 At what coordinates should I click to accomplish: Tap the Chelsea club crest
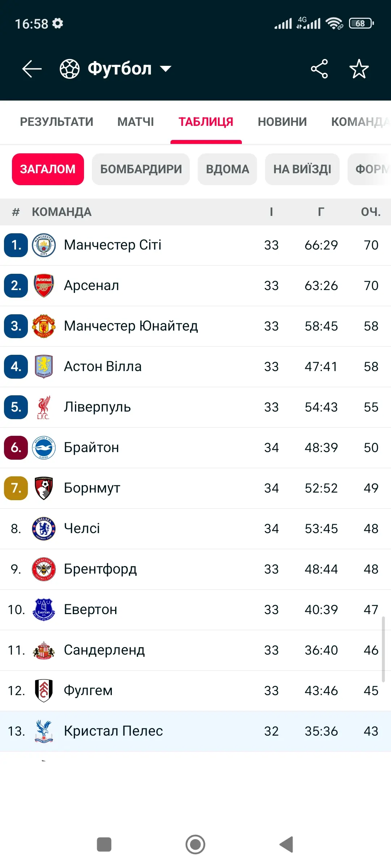click(x=44, y=529)
